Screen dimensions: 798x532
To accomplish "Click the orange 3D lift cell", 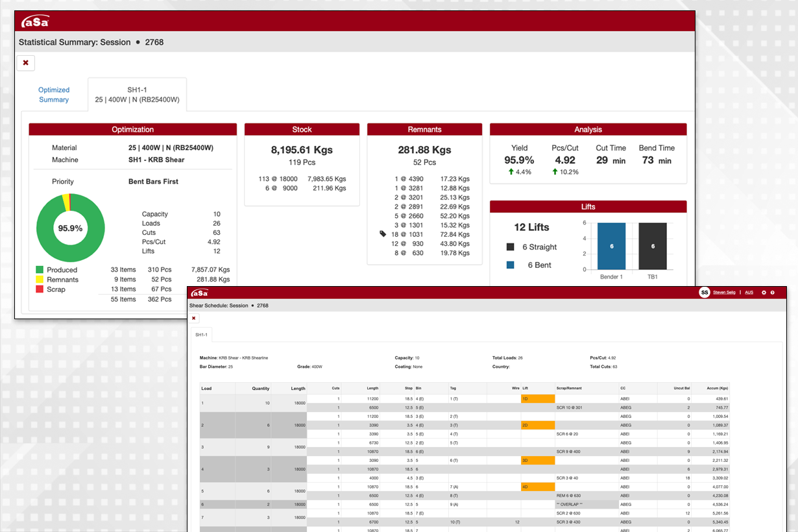I will [538, 460].
